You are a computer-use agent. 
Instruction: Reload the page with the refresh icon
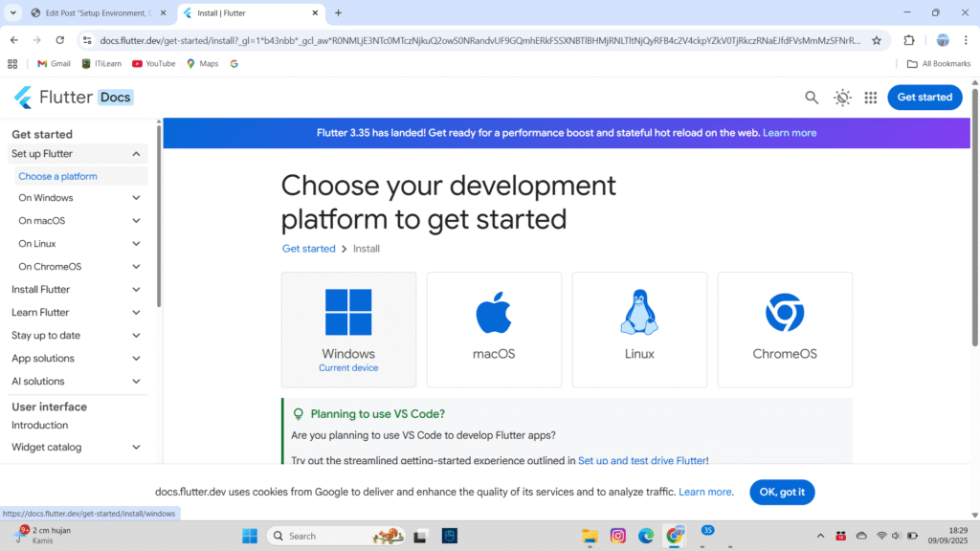tap(59, 40)
